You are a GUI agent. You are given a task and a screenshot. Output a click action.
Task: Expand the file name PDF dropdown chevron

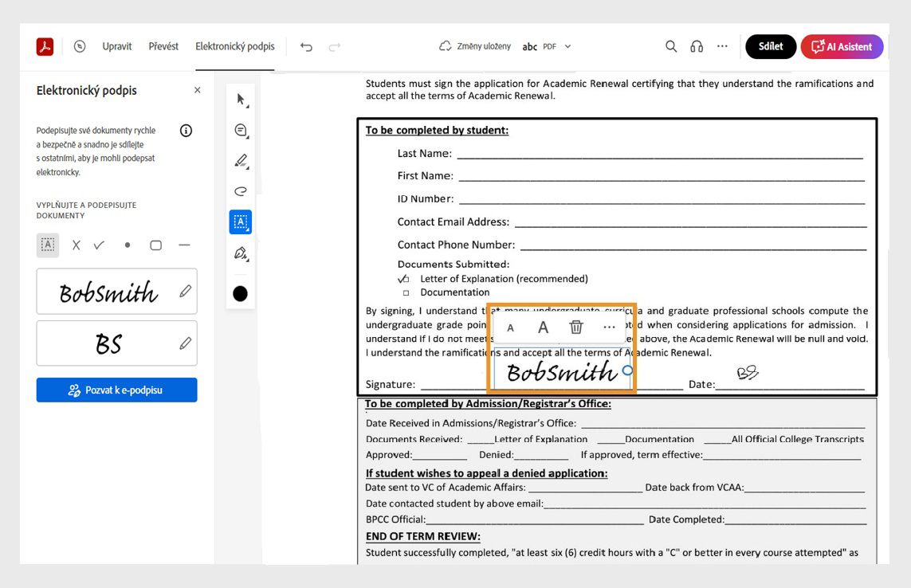click(x=567, y=46)
